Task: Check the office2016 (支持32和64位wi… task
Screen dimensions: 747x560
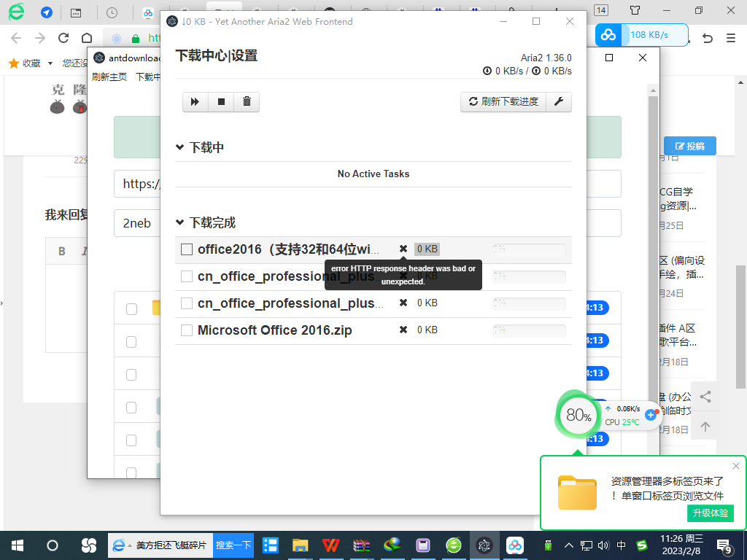Action: 187,249
